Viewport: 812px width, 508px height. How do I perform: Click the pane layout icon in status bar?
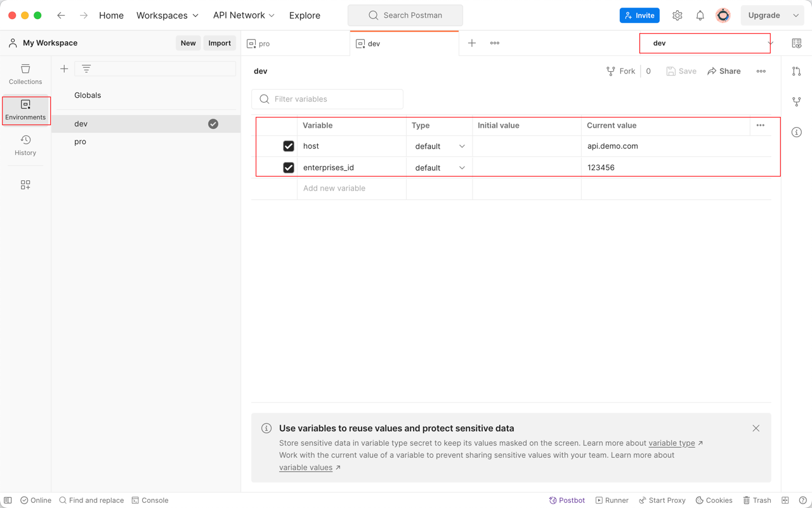785,500
